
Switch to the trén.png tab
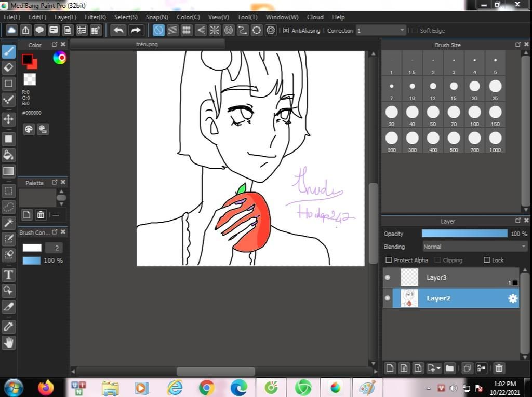(x=147, y=44)
